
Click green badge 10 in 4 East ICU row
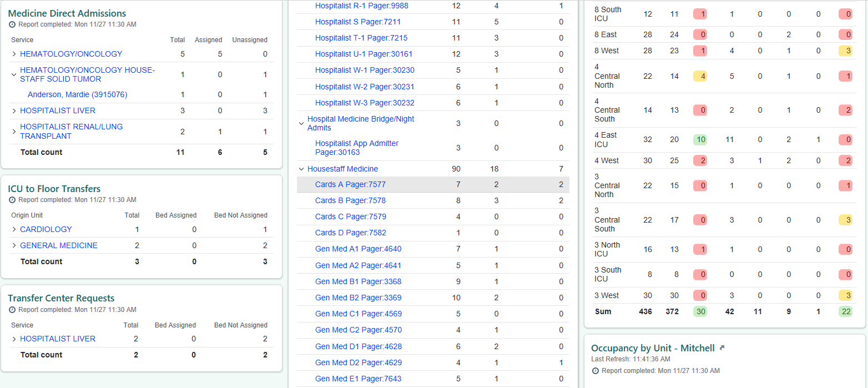pos(701,140)
